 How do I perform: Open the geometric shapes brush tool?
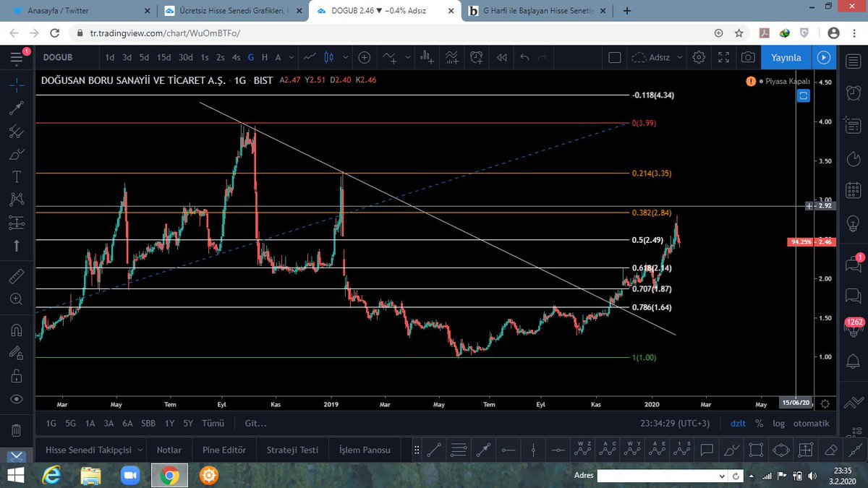(x=16, y=154)
